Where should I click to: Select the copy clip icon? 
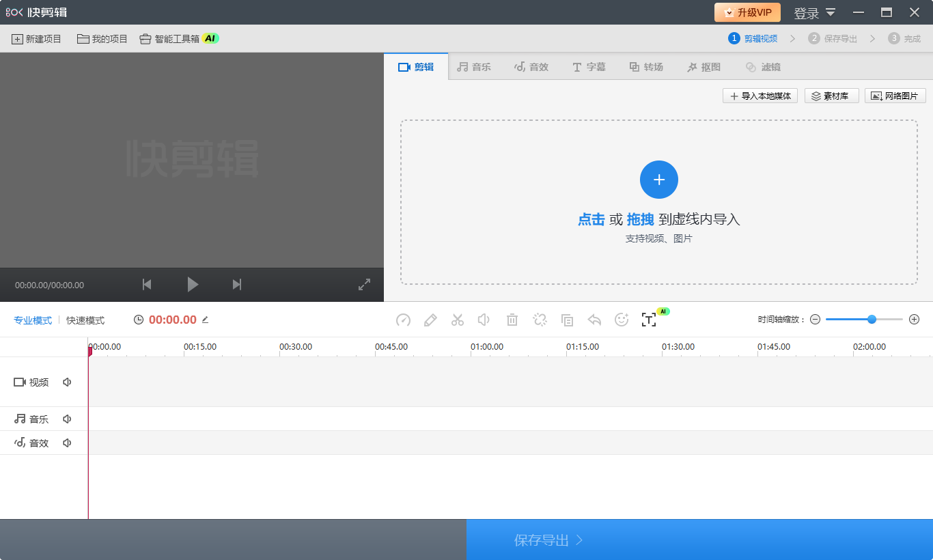click(567, 320)
